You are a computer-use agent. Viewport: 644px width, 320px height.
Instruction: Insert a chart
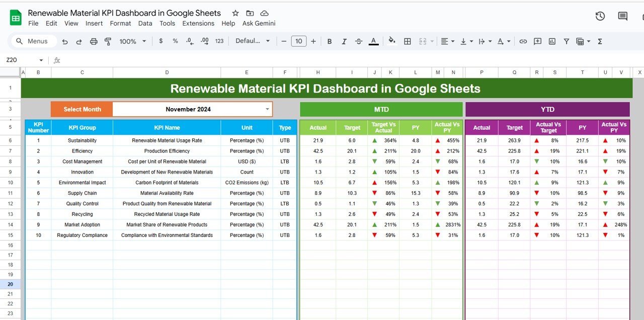(x=552, y=41)
